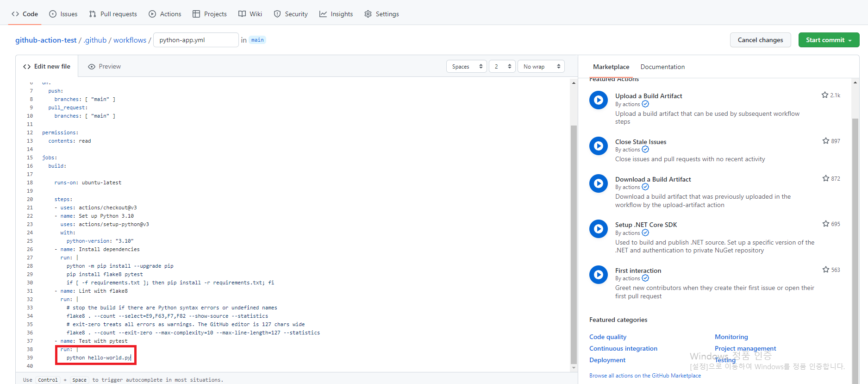Select the Edit new file tab
The image size is (868, 384).
(x=47, y=66)
